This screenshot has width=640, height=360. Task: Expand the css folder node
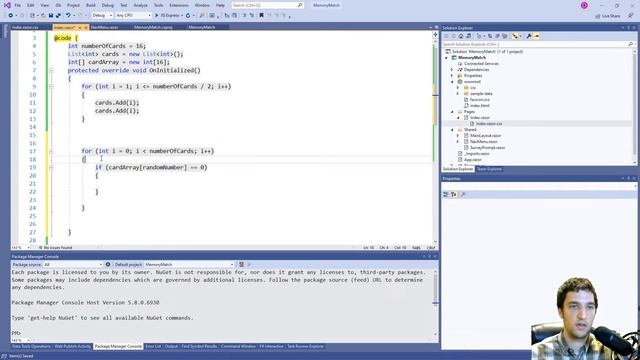[x=458, y=88]
